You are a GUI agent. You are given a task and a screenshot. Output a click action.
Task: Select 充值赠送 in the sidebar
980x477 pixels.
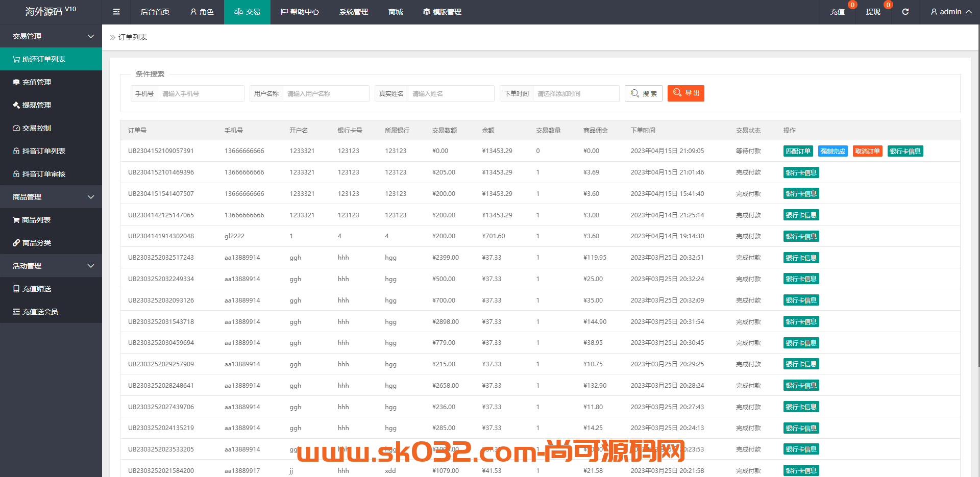coord(51,289)
